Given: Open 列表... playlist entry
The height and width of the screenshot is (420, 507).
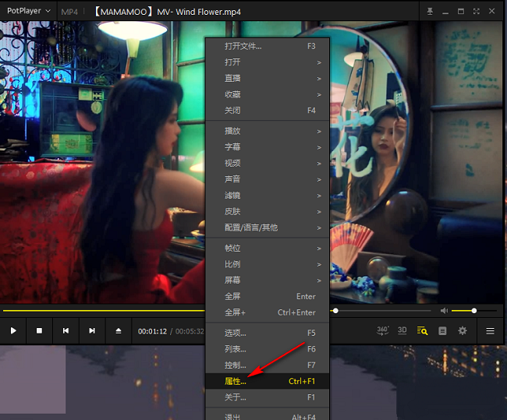Looking at the screenshot, I should pos(268,349).
